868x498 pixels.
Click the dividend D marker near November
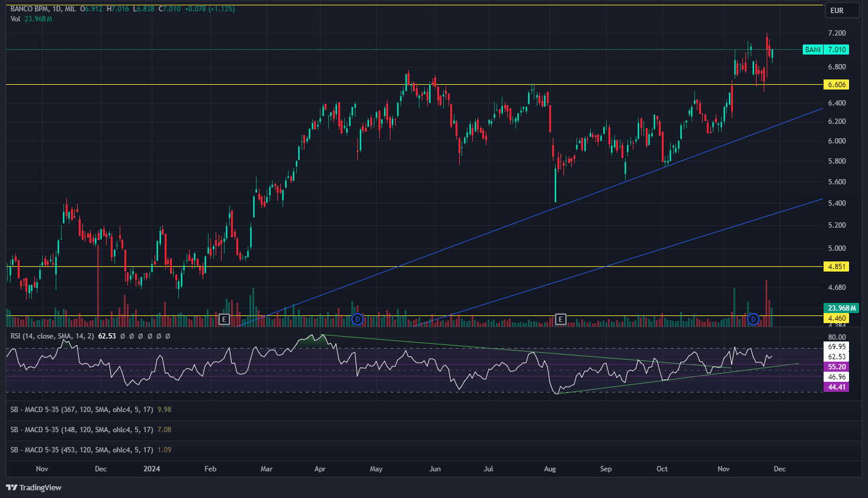pos(753,320)
